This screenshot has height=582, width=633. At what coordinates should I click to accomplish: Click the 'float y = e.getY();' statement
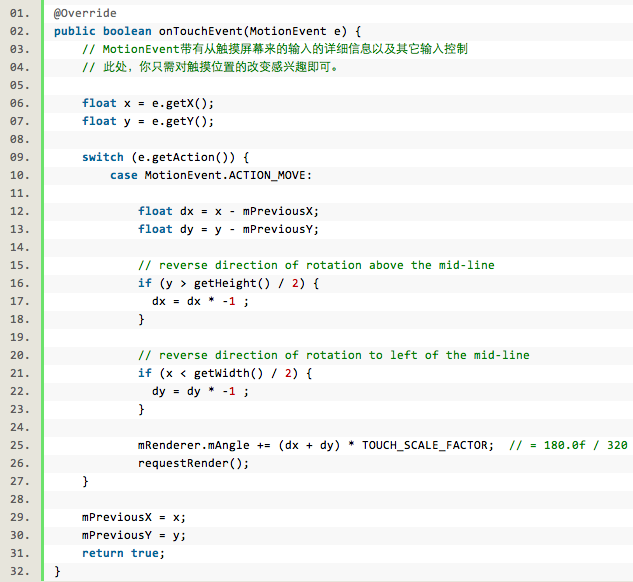pos(148,121)
